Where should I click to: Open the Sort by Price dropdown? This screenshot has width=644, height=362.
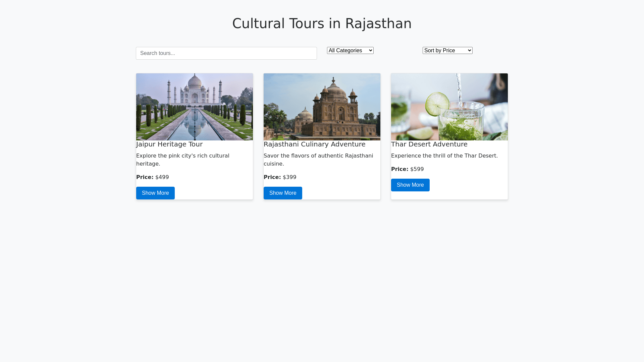click(x=447, y=51)
